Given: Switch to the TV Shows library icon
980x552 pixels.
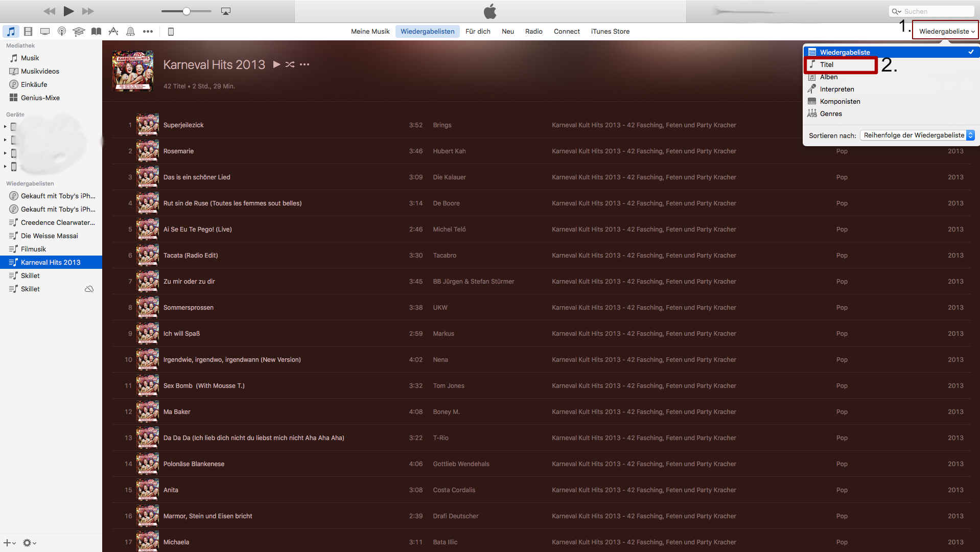Looking at the screenshot, I should [45, 32].
